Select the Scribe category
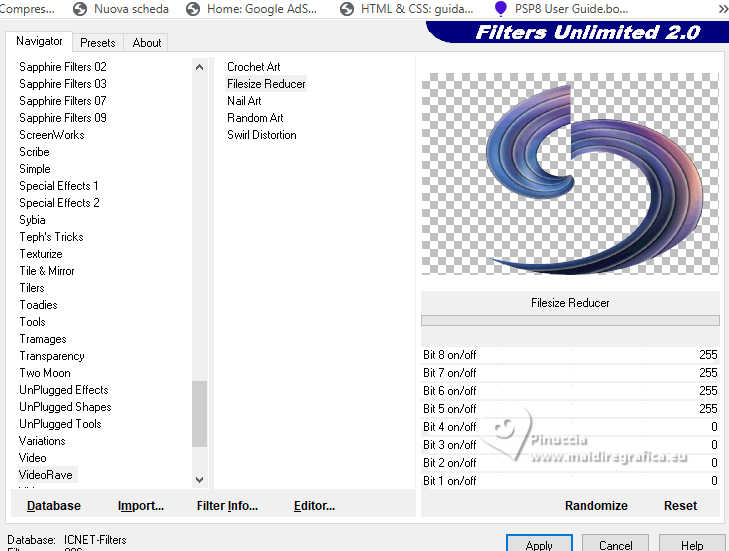Image resolution: width=729 pixels, height=551 pixels. click(x=34, y=152)
